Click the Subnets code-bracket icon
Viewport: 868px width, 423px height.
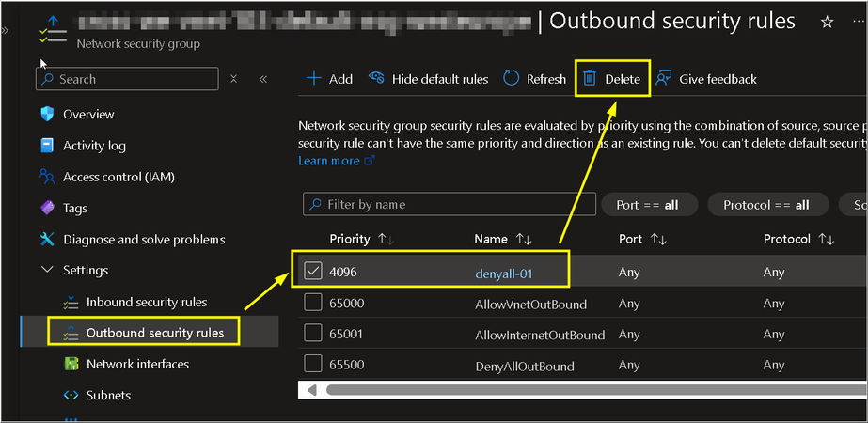[71, 396]
